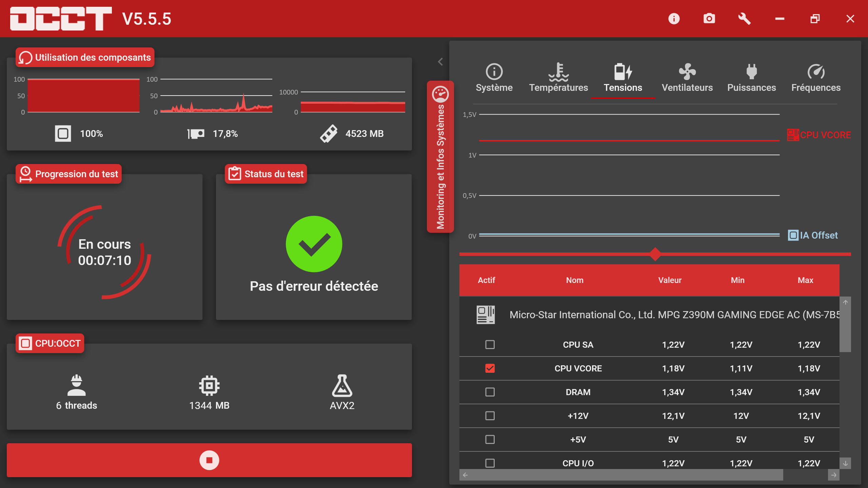Collapse monitoring panel with chevron arrow

pos(440,62)
